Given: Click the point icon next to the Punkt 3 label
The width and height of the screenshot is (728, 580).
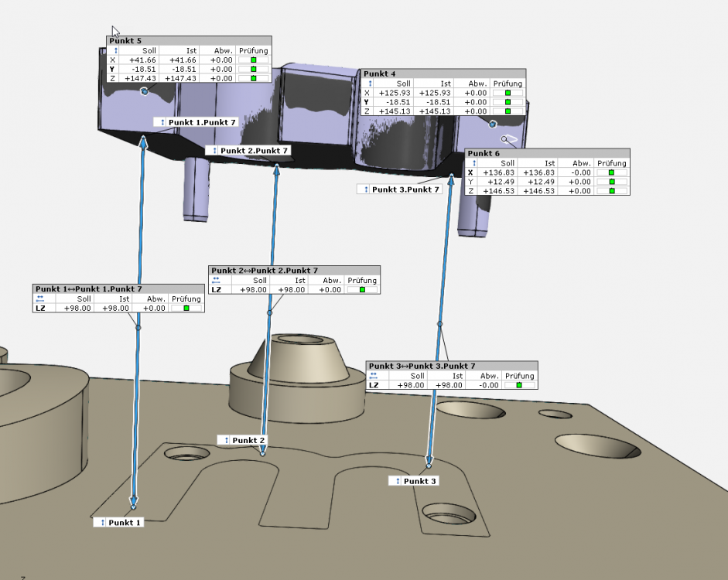Looking at the screenshot, I should (396, 480).
